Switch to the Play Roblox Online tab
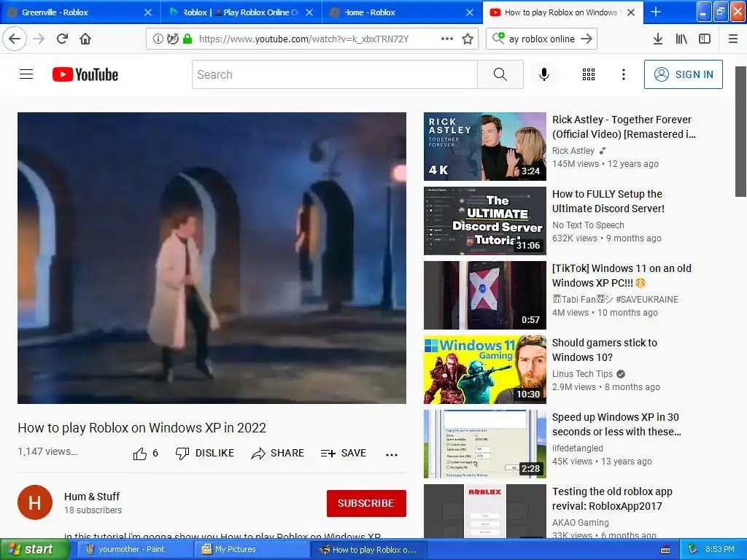Viewport: 747px width, 560px height. [240, 12]
